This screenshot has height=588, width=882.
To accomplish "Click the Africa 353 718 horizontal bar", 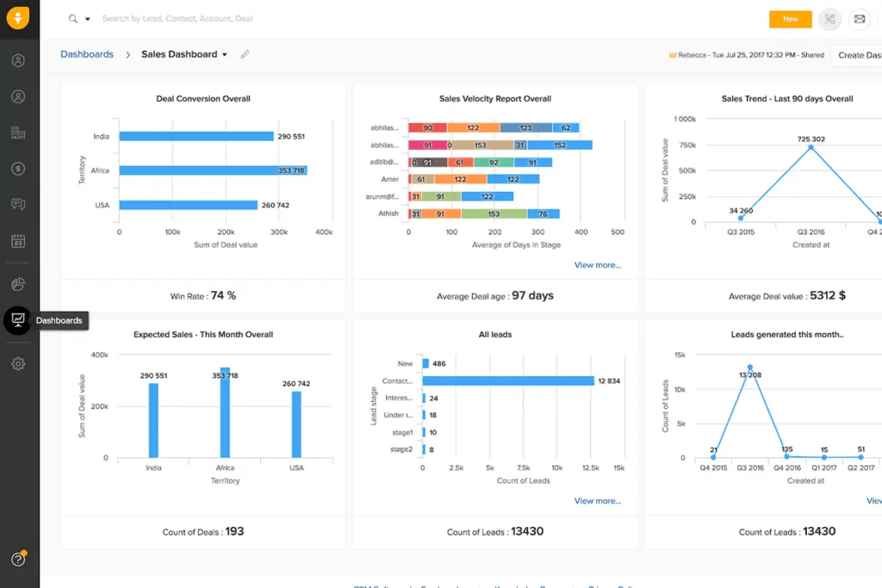I will point(214,170).
